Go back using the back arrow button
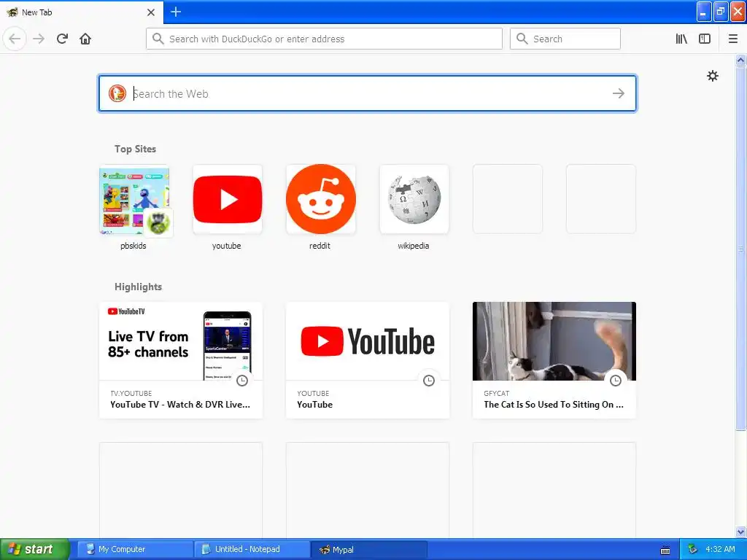Screen dimensions: 747x560 15,39
